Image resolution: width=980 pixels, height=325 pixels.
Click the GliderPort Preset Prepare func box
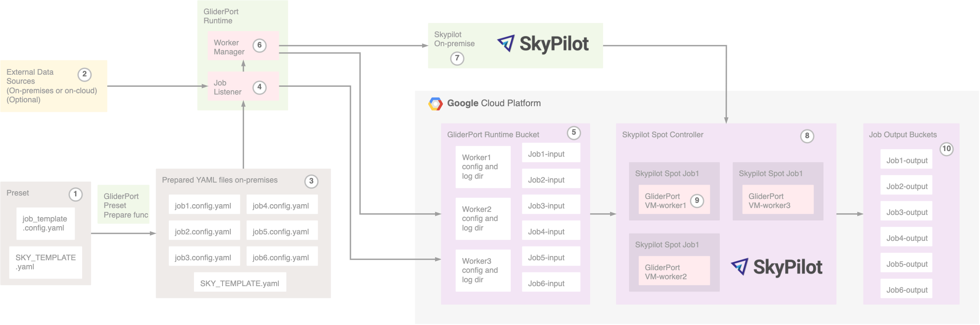tap(124, 205)
